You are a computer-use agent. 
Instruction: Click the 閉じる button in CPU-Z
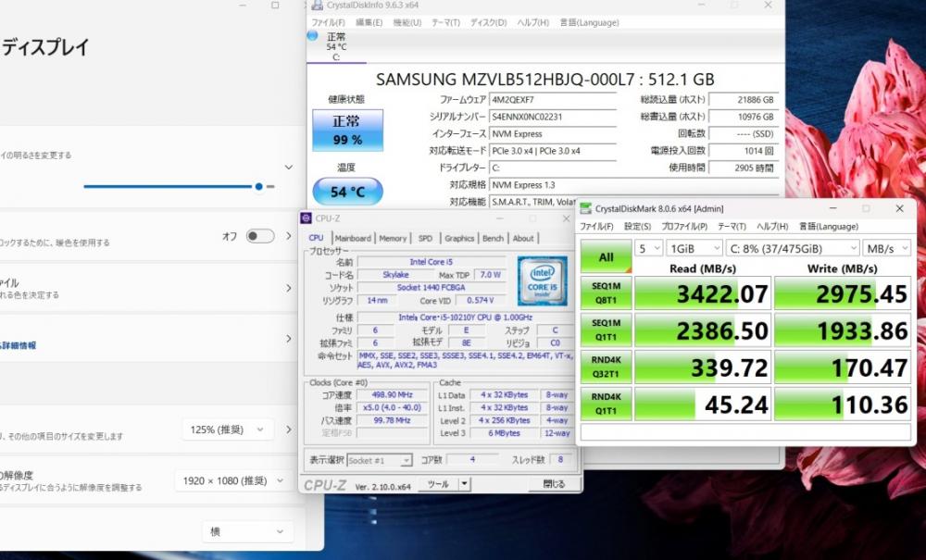tap(554, 484)
